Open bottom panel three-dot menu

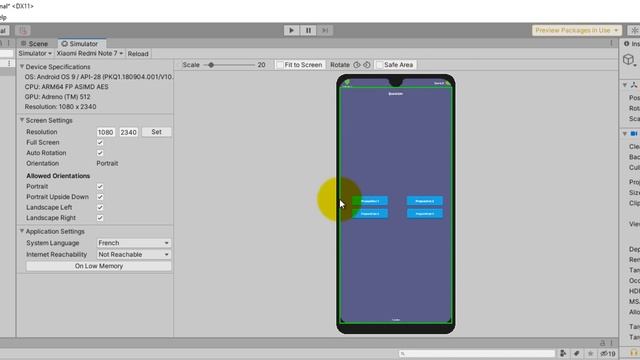click(x=611, y=343)
